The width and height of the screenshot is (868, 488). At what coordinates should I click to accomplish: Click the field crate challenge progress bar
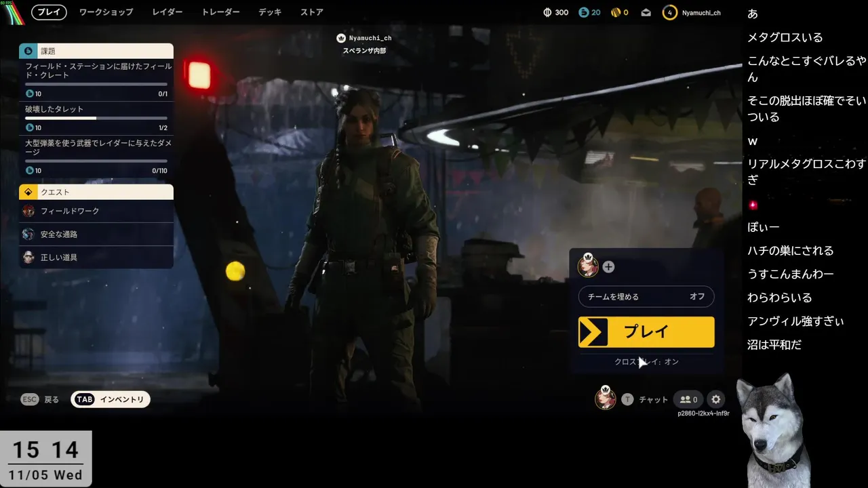[x=96, y=84]
